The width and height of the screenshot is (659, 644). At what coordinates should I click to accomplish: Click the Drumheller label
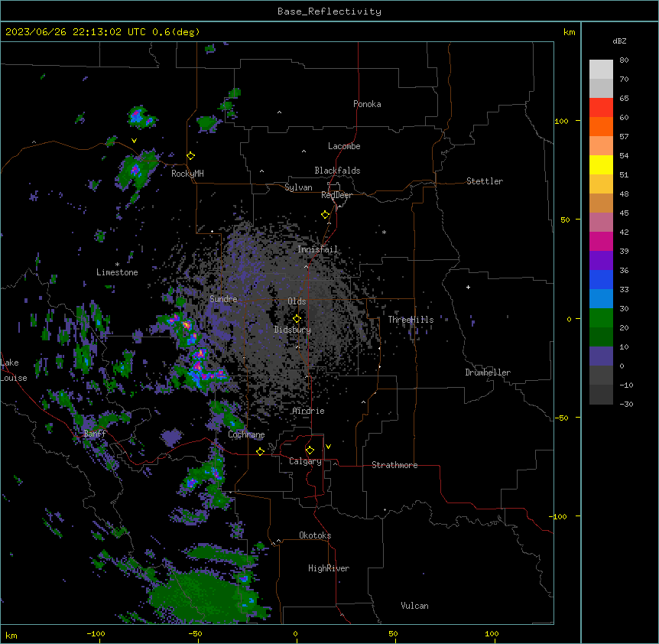tap(488, 372)
